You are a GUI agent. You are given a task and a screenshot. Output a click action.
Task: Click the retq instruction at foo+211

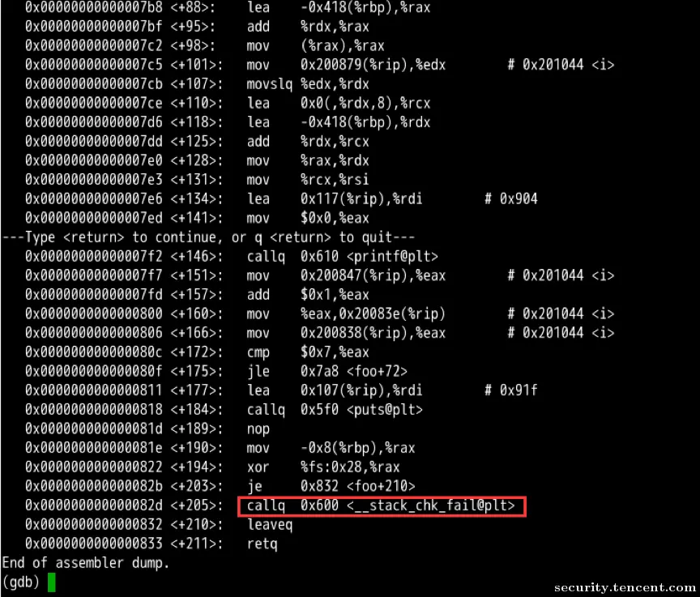coord(262,544)
